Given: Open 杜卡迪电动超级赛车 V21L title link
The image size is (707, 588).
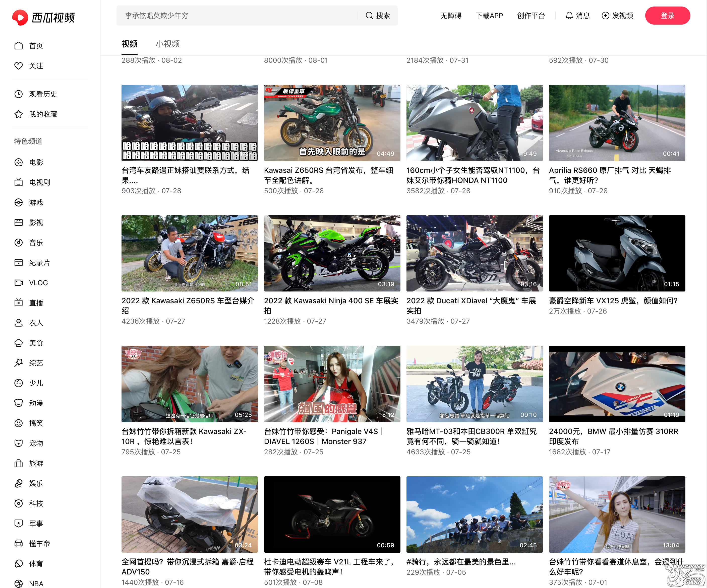Looking at the screenshot, I should click(329, 567).
